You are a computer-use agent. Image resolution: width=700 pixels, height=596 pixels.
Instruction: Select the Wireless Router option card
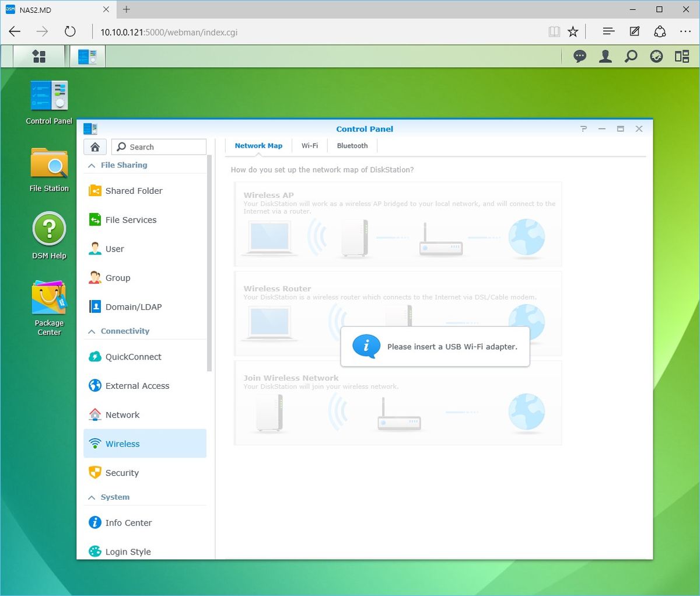398,313
